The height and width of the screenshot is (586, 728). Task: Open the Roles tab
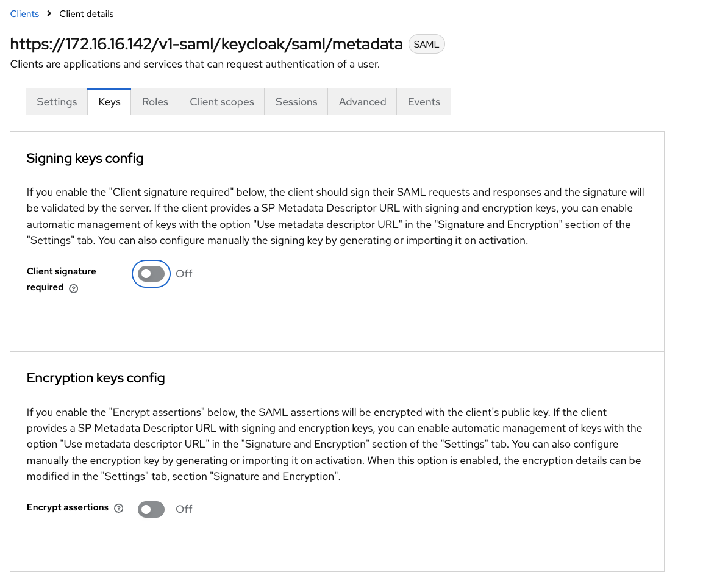[155, 102]
